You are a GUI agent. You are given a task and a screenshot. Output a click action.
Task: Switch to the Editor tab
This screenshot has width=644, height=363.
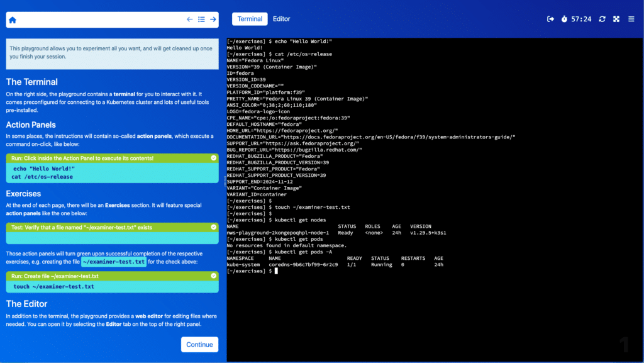click(281, 19)
